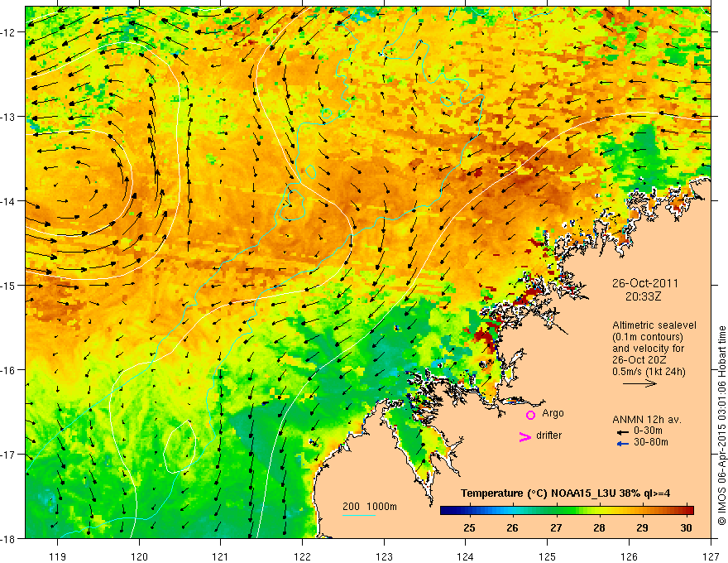
Task: Click the longitude axis label 123
Action: [384, 556]
